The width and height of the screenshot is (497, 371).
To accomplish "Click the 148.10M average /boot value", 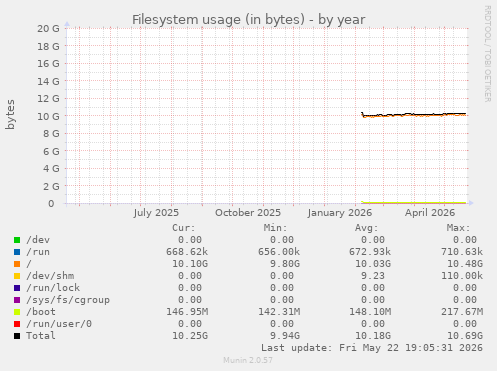I will [x=370, y=312].
